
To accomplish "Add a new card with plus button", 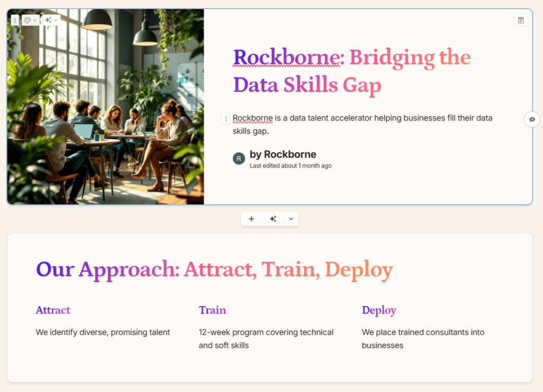I will coord(251,219).
